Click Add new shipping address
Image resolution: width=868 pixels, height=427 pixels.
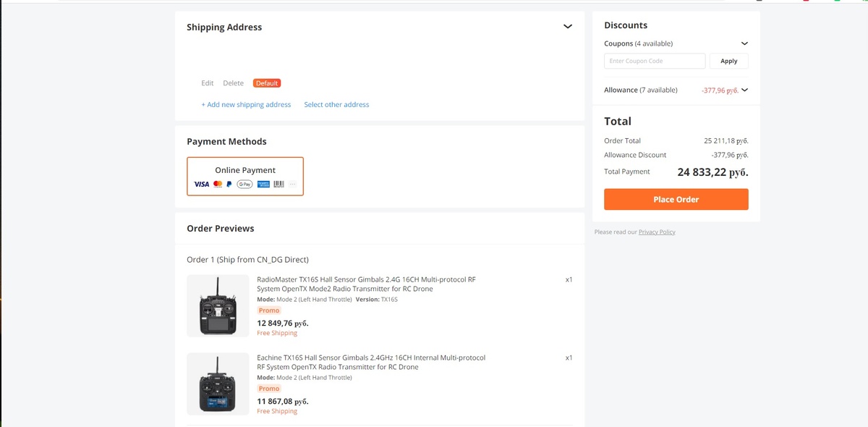pyautogui.click(x=246, y=105)
